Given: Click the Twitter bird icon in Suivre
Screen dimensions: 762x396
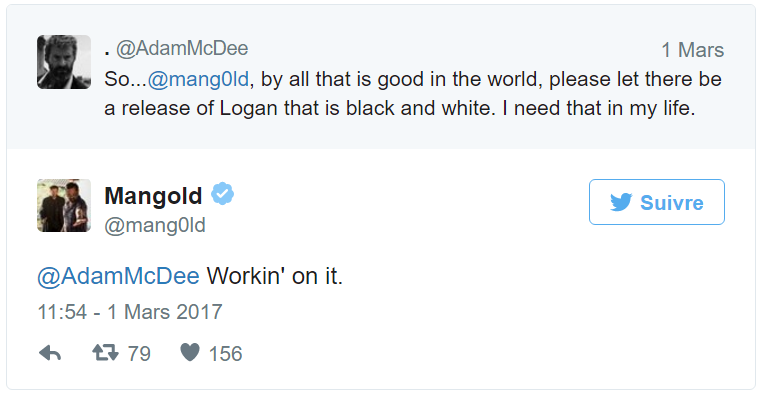Looking at the screenshot, I should (621, 202).
